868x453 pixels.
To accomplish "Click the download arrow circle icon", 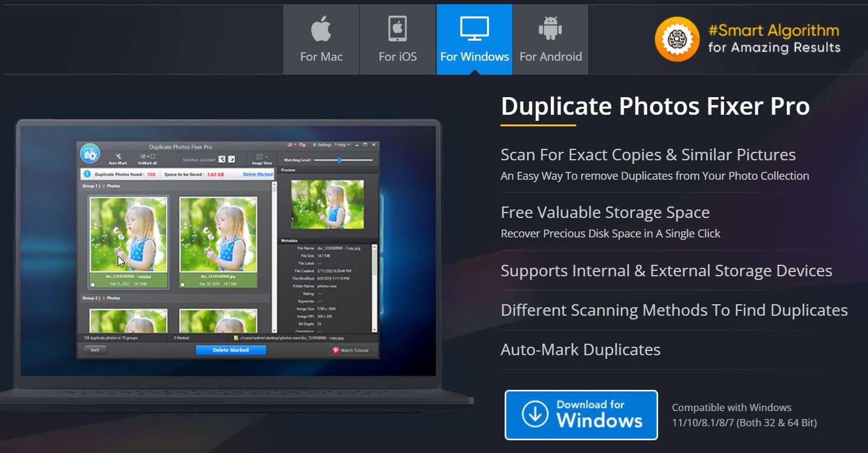I will tap(536, 414).
